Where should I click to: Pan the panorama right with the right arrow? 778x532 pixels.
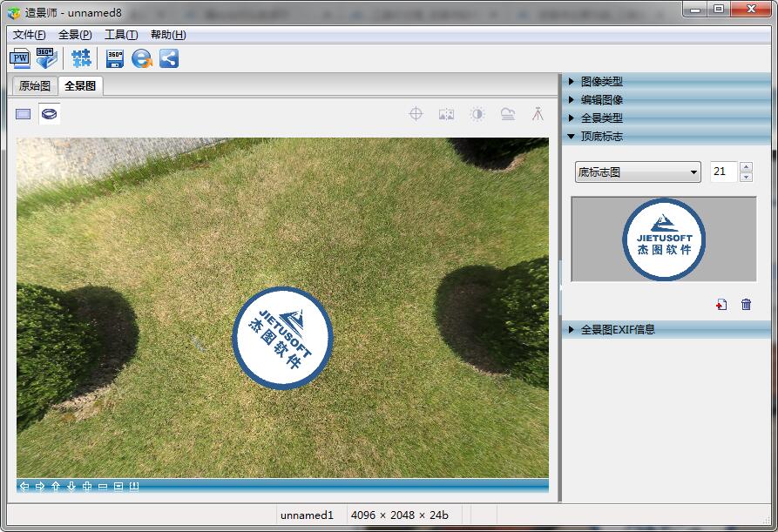click(x=40, y=487)
